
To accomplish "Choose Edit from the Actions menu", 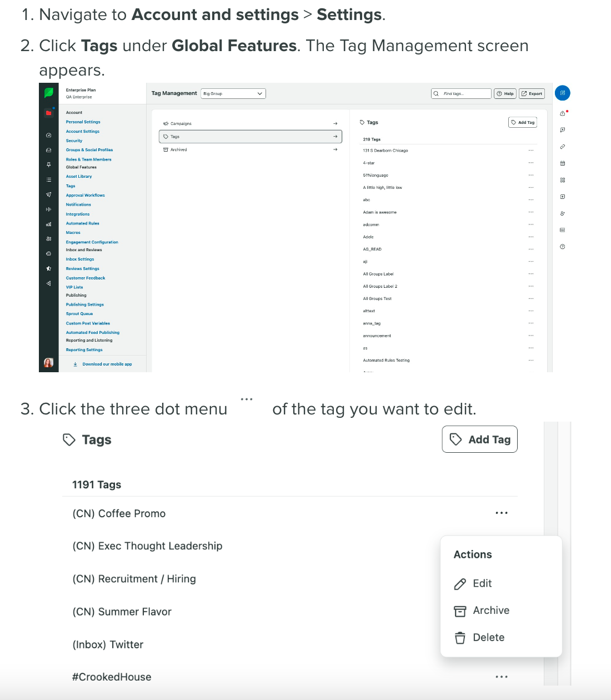I will click(x=482, y=583).
